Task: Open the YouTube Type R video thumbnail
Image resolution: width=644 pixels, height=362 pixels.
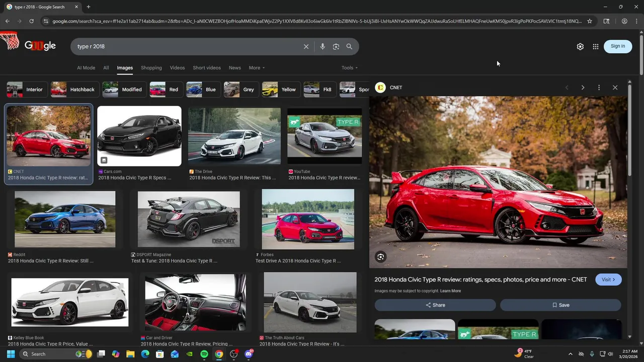Action: pyautogui.click(x=325, y=136)
